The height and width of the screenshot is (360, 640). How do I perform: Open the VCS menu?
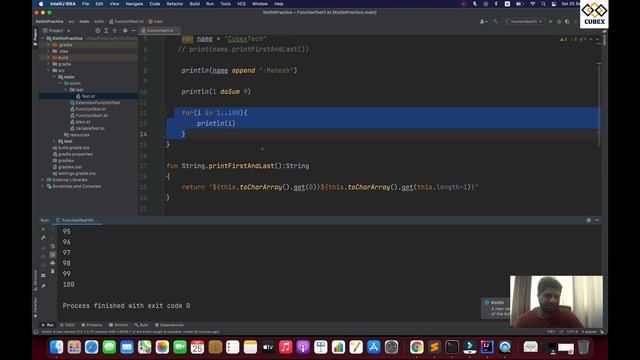click(242, 4)
